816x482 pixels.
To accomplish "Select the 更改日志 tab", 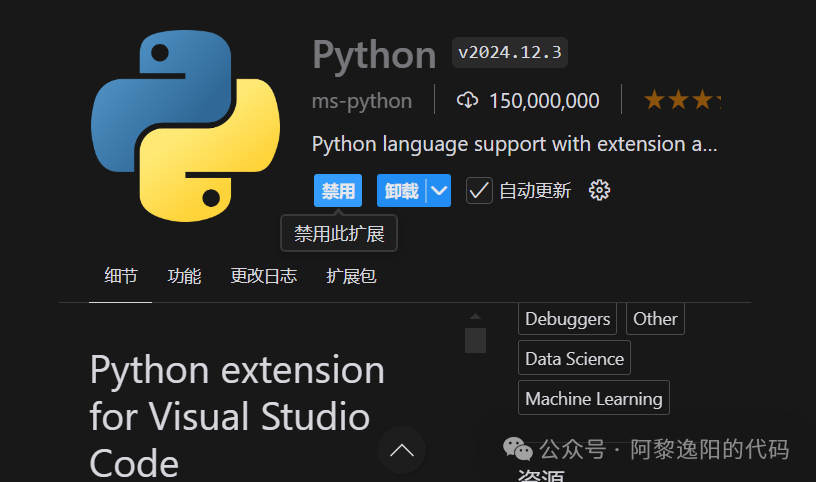I will pos(263,276).
